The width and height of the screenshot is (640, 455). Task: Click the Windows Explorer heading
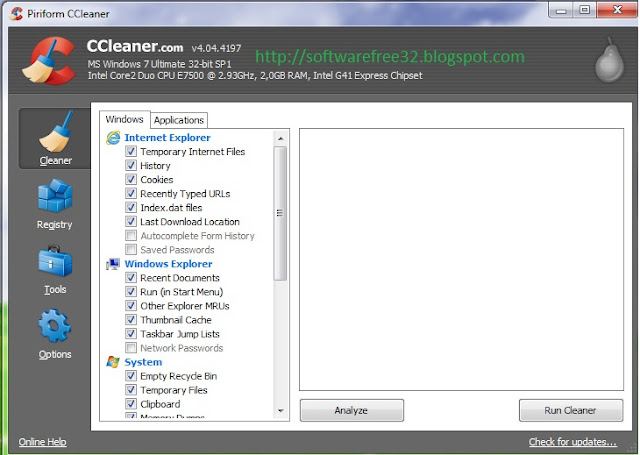[168, 264]
